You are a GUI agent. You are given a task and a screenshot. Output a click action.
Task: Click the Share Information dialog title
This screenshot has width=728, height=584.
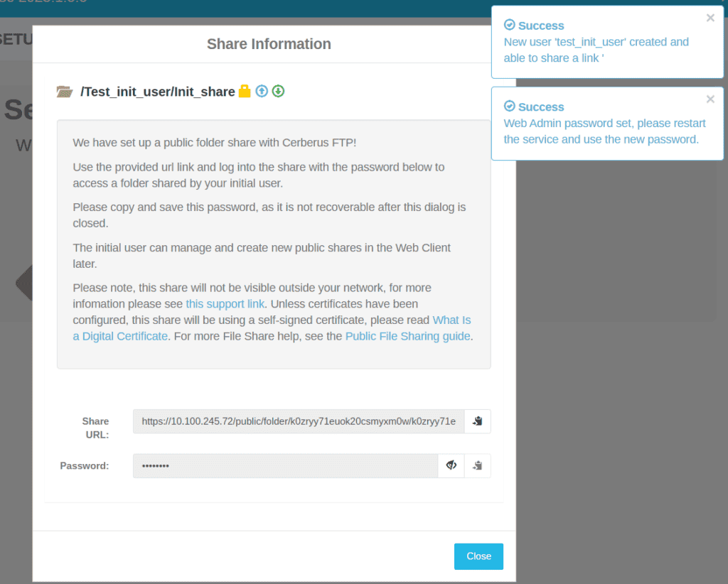point(269,43)
